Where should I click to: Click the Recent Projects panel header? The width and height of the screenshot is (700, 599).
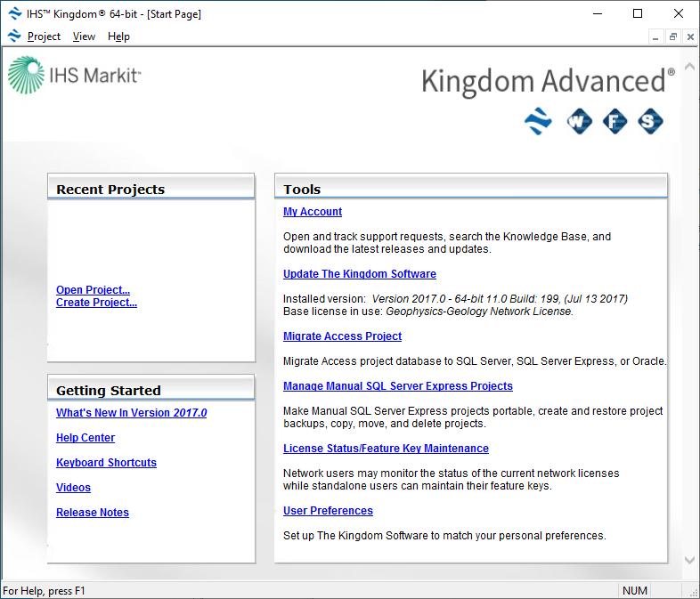tap(151, 186)
